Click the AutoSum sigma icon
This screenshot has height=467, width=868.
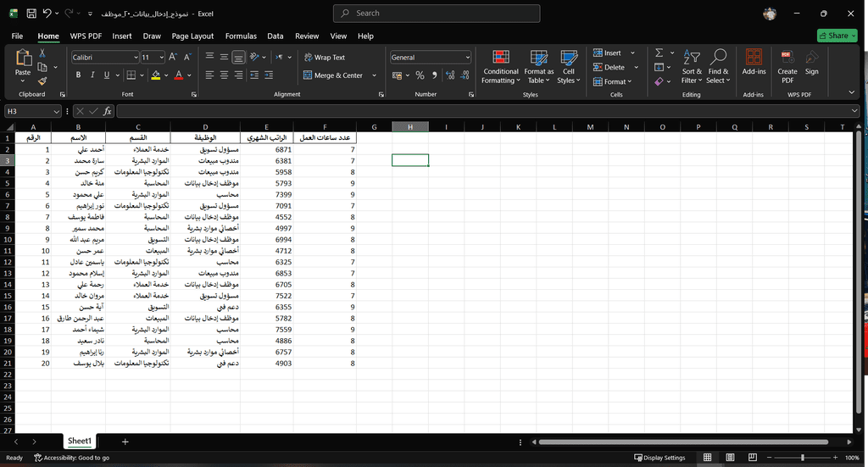point(659,53)
